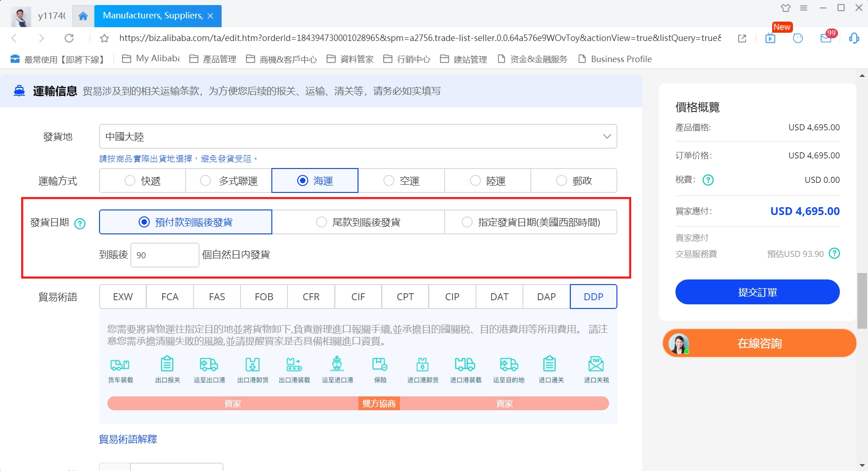This screenshot has width=868, height=471.
Task: Click the page vertical scrollbar thumb
Action: [862, 300]
